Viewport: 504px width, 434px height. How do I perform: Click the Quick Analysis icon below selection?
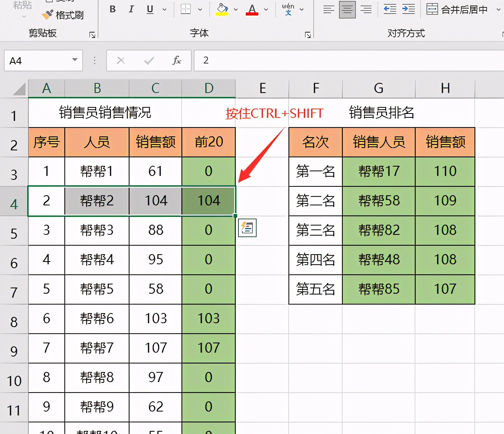pos(247,228)
